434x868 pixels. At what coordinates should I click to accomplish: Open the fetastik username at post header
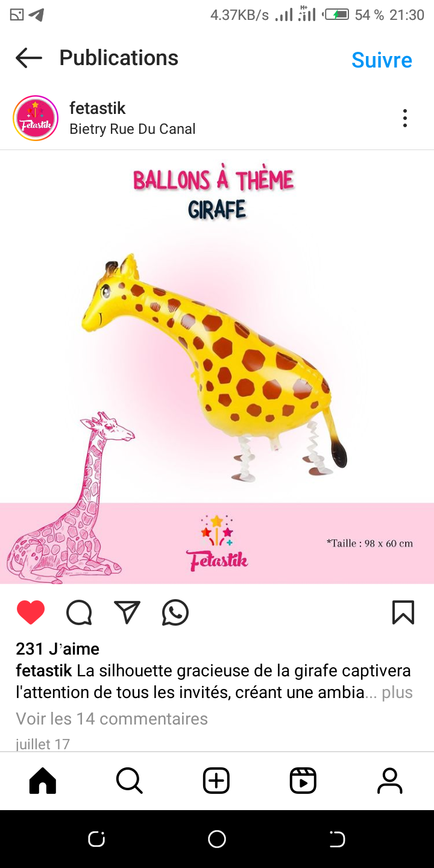click(x=98, y=108)
